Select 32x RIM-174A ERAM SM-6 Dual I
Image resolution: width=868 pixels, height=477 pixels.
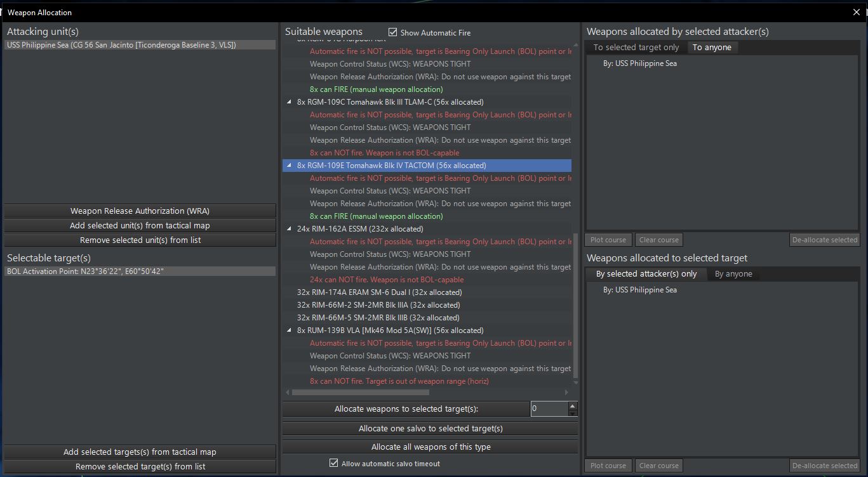(x=379, y=292)
